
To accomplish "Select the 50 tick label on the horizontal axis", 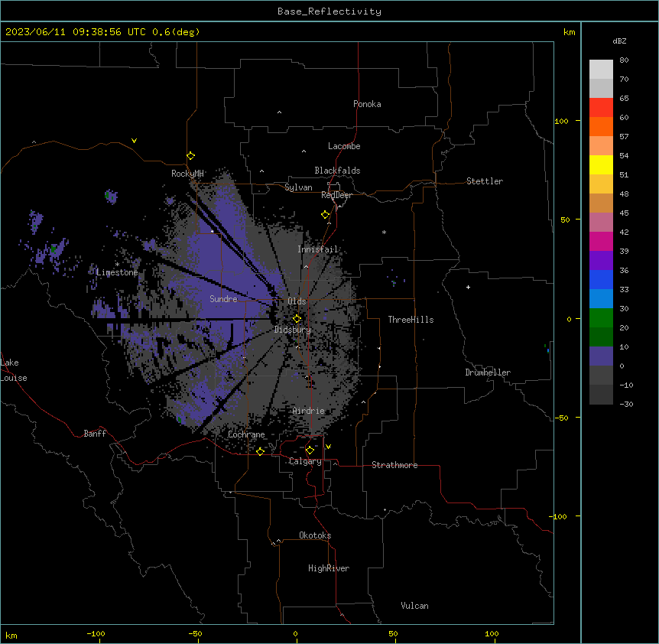I will tap(393, 633).
